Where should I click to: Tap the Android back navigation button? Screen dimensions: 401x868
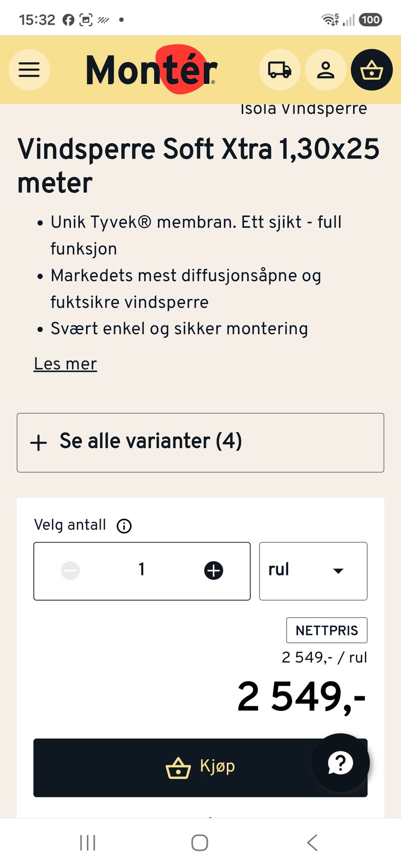(312, 843)
